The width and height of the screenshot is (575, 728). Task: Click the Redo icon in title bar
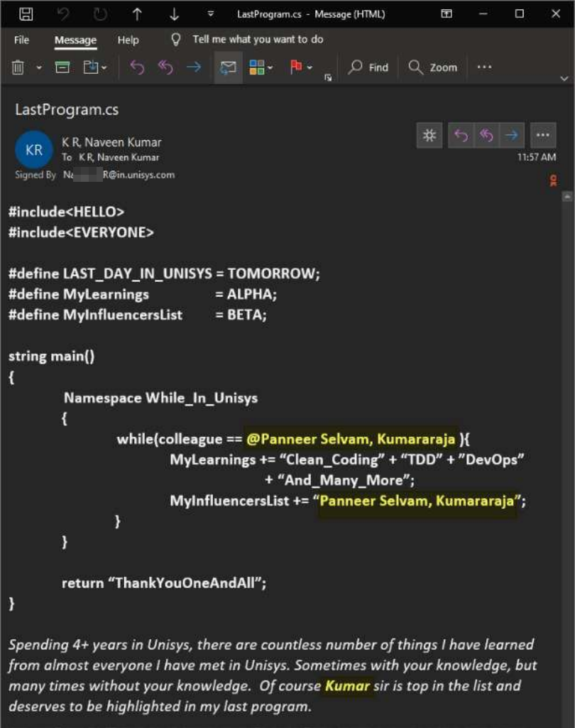click(x=100, y=14)
